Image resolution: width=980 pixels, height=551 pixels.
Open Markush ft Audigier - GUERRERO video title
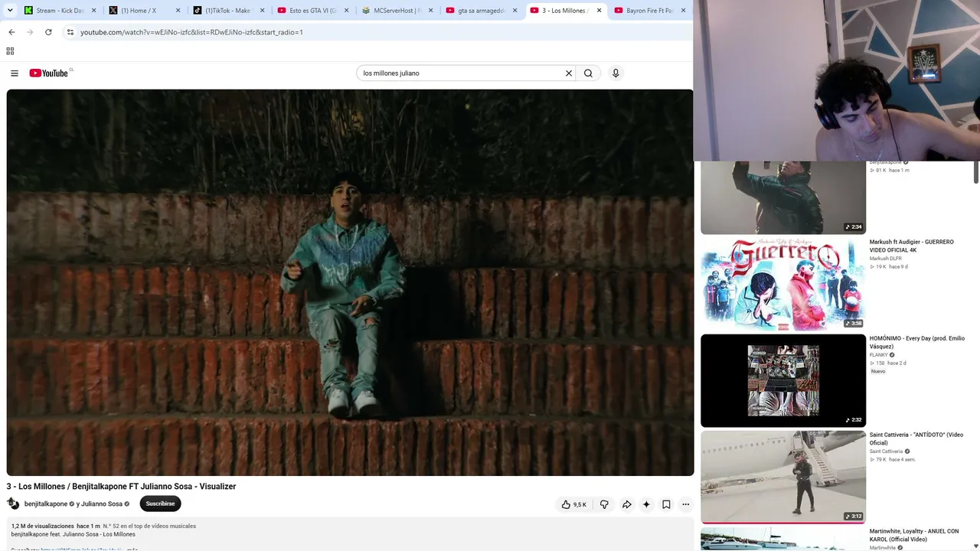point(912,246)
